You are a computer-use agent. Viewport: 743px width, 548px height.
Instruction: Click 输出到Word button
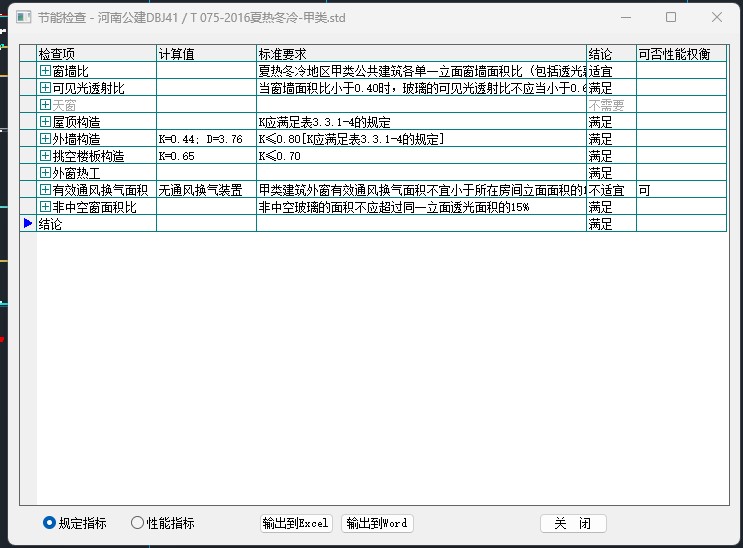[377, 523]
